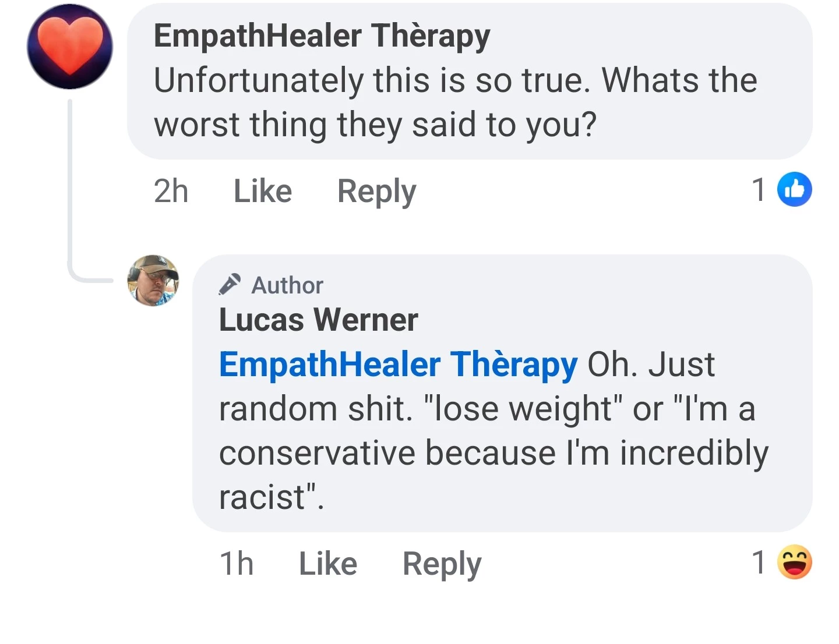
Task: Reply to EmpathHealer Thèrapy's comment
Action: [377, 191]
